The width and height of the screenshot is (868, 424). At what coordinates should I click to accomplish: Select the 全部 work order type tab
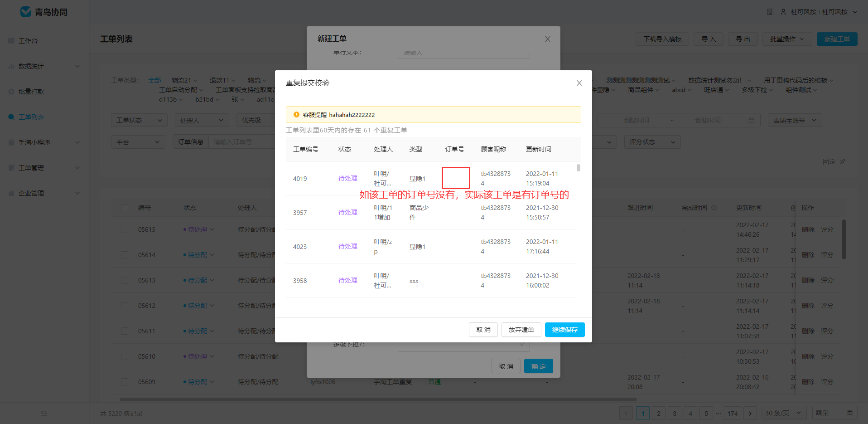pos(154,80)
